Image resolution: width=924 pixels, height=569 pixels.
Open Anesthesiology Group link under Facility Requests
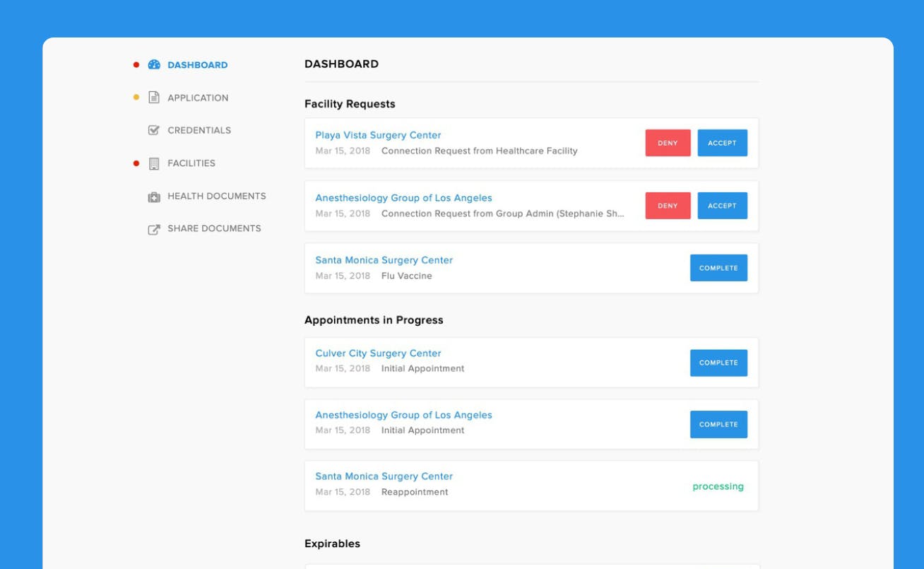pos(403,198)
